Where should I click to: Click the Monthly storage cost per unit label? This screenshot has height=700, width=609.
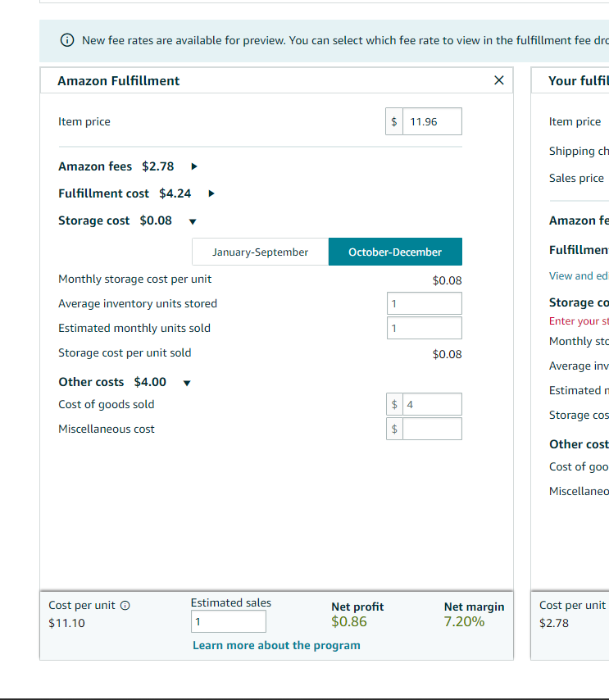click(135, 279)
